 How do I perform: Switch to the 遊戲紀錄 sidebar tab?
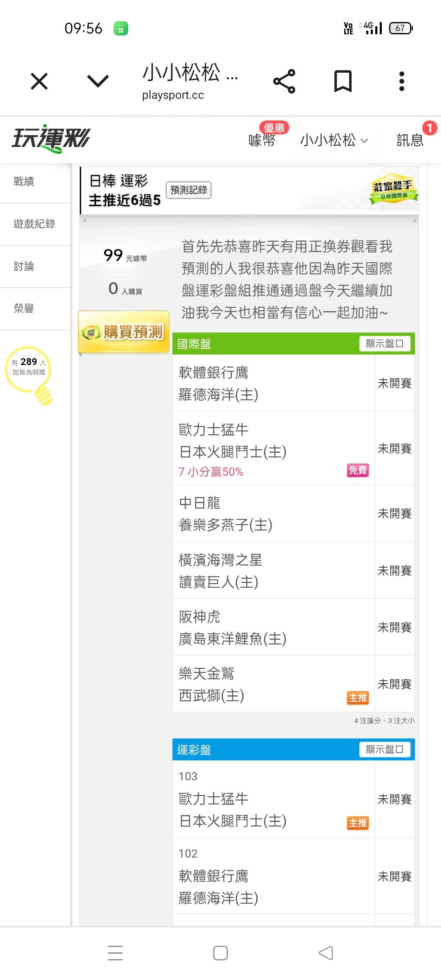(34, 224)
